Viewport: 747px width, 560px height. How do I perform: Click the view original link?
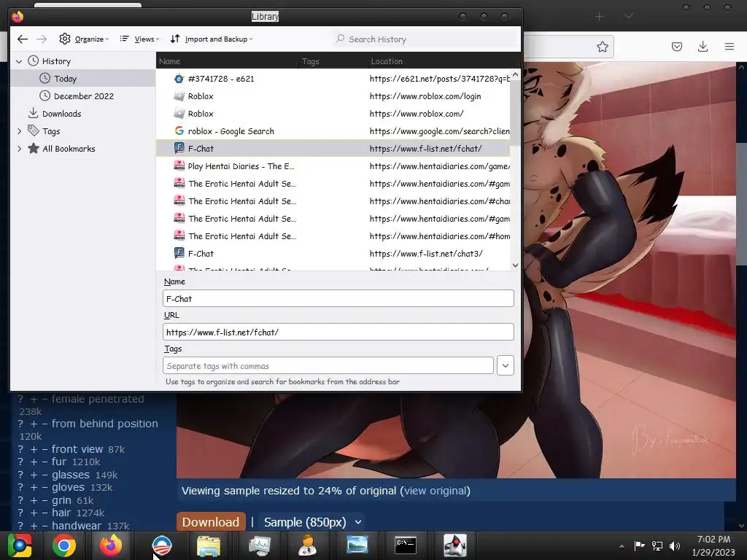pos(436,491)
